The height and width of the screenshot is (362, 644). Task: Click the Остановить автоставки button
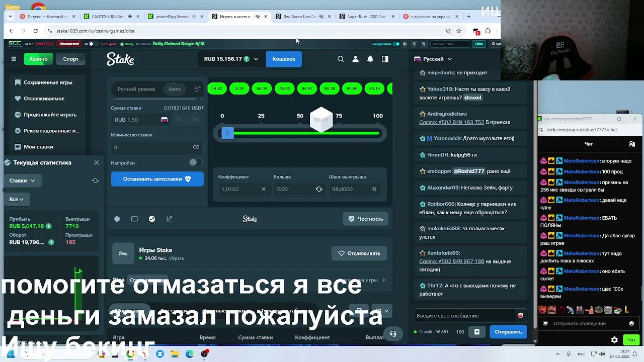point(157,179)
